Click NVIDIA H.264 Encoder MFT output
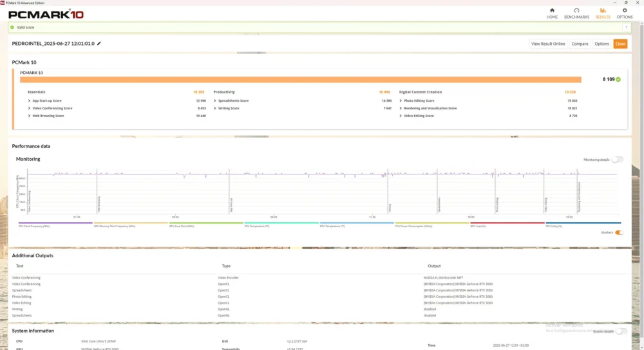The width and height of the screenshot is (644, 350). [443, 278]
